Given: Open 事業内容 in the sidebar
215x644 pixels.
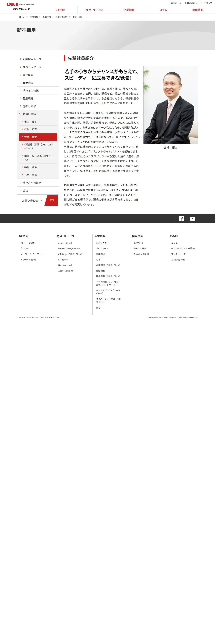Looking at the screenshot, I should [38, 83].
